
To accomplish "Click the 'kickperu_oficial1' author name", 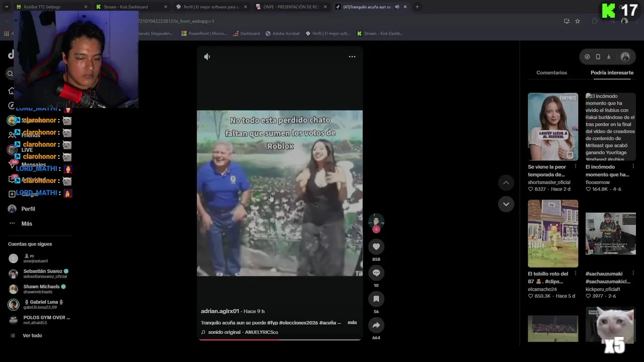I will point(603,289).
